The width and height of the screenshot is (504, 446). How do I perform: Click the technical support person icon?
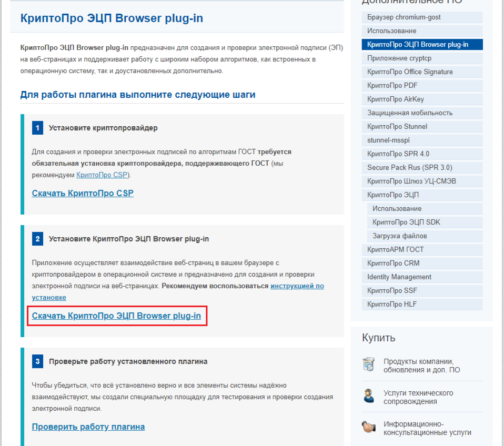point(369,396)
